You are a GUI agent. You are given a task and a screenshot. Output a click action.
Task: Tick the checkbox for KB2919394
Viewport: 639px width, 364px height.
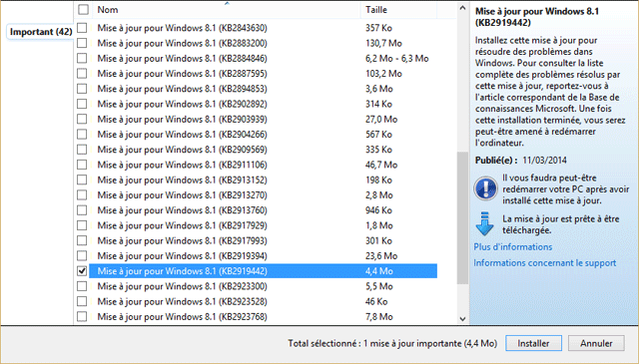coord(82,255)
